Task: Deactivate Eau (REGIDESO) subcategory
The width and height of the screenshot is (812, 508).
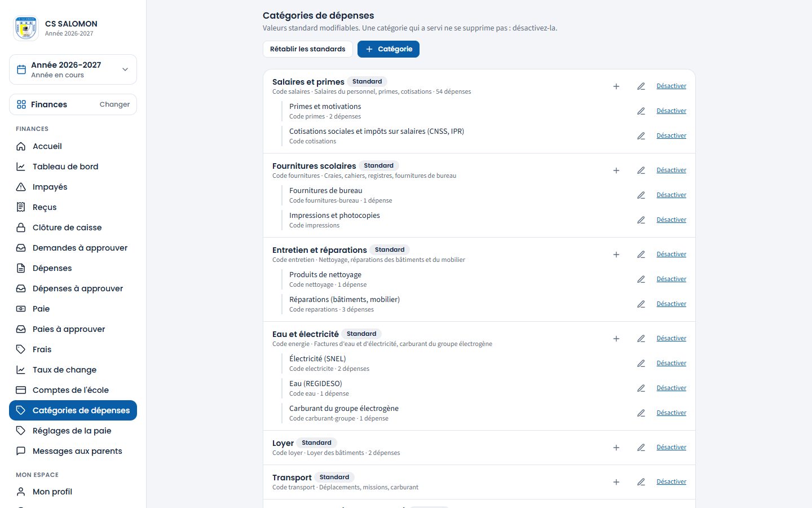Action: coord(672,388)
